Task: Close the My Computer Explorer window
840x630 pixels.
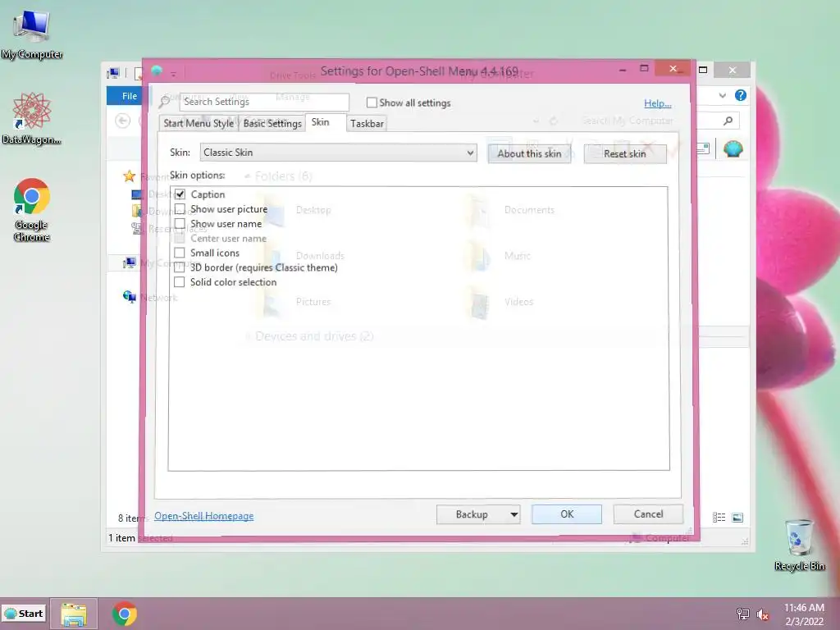Action: [733, 70]
